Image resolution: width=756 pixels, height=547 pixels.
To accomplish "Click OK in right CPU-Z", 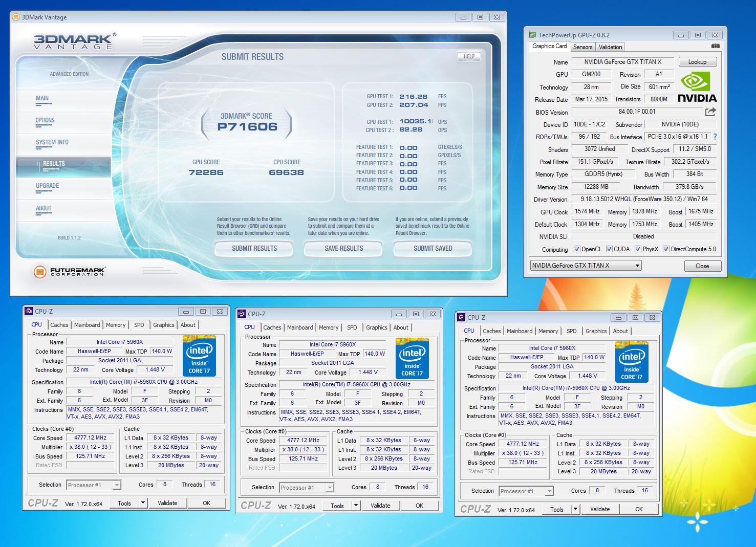I will tap(639, 509).
